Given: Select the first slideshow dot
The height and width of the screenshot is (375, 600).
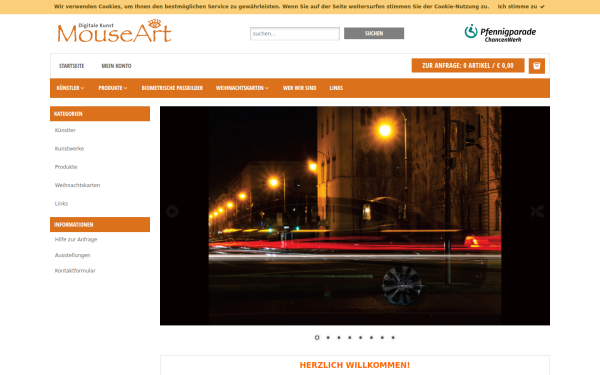Looking at the screenshot, I should pyautogui.click(x=317, y=338).
